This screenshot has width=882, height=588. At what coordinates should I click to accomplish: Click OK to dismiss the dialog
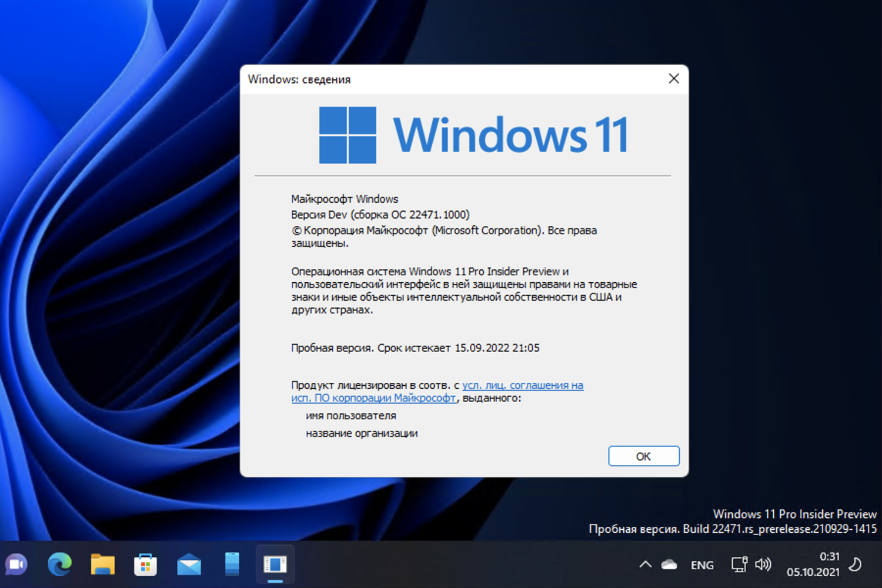pos(643,456)
